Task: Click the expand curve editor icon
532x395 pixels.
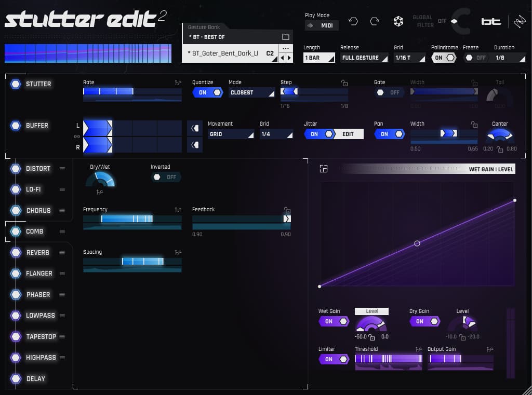Action: [324, 169]
